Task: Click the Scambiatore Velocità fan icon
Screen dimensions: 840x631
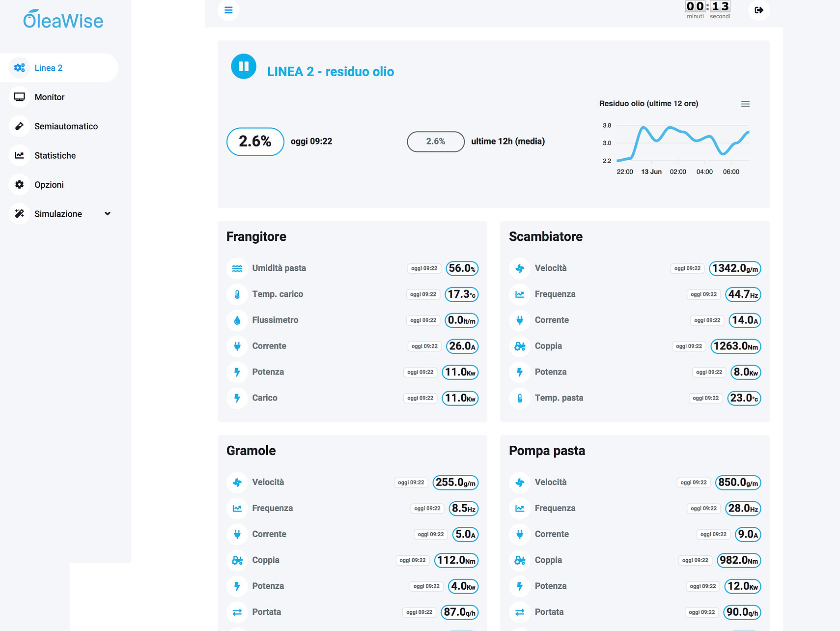Action: click(520, 268)
